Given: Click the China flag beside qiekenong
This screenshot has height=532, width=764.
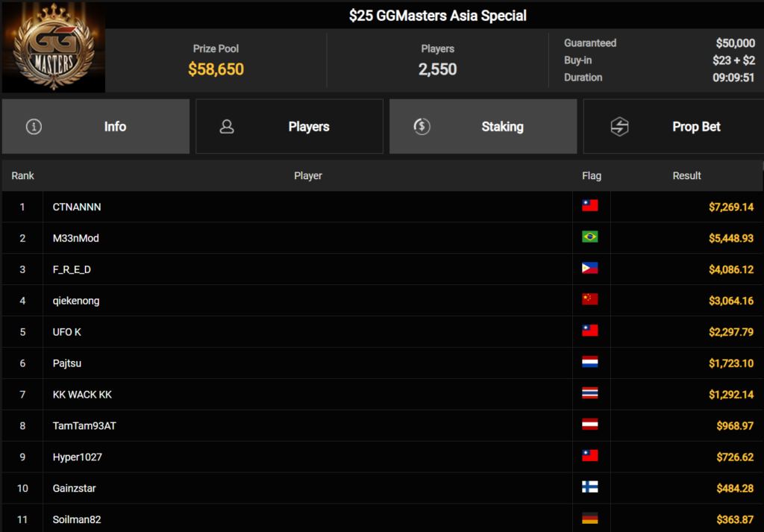Looking at the screenshot, I should pos(589,300).
